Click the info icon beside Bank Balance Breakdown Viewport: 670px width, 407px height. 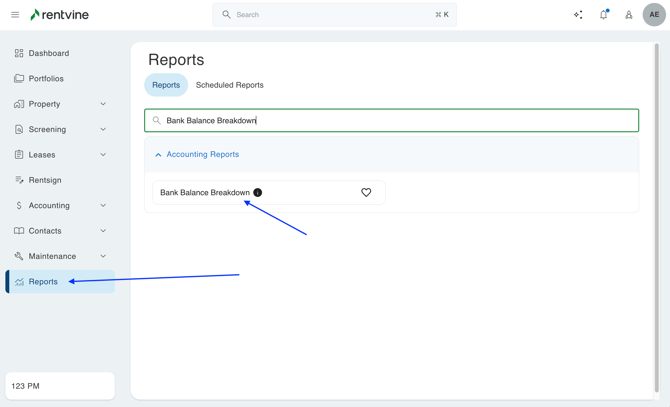point(258,193)
